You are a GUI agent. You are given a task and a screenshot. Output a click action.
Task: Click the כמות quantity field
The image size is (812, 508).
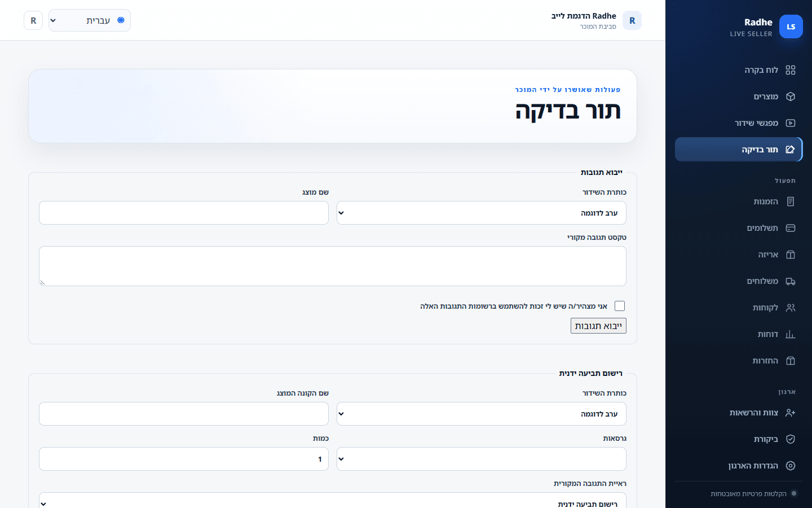[x=184, y=459]
